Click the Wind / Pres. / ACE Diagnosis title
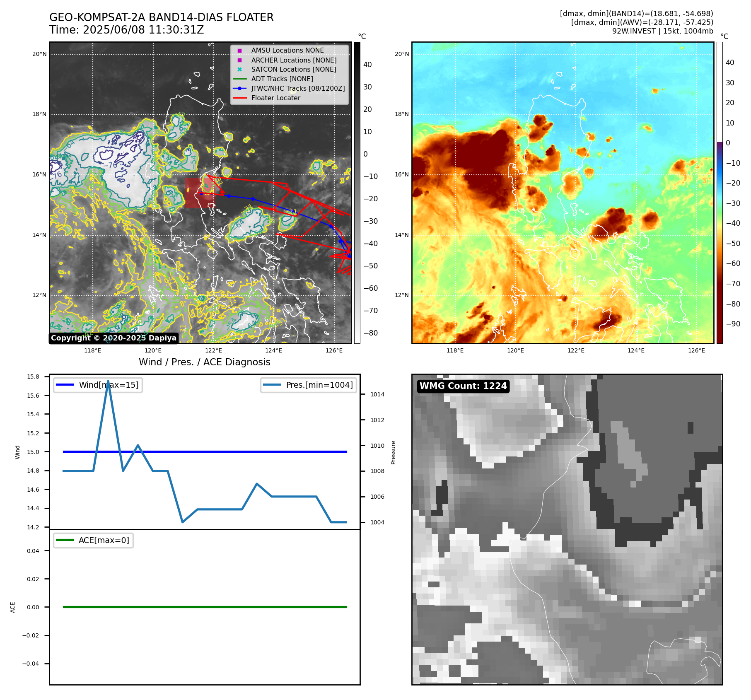 (205, 362)
